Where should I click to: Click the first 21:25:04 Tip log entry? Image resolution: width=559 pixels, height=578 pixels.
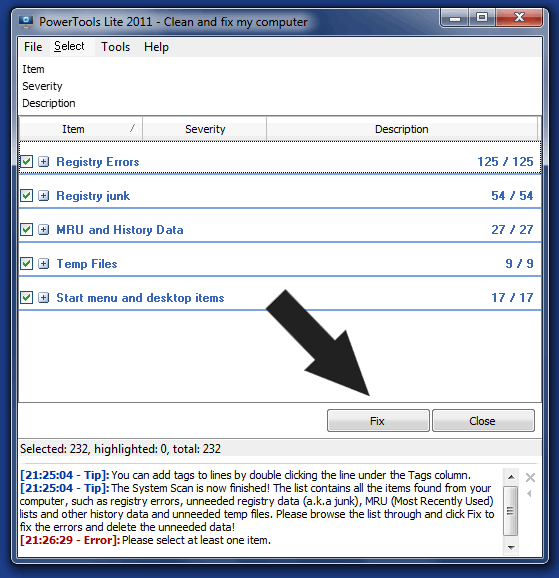click(245, 475)
